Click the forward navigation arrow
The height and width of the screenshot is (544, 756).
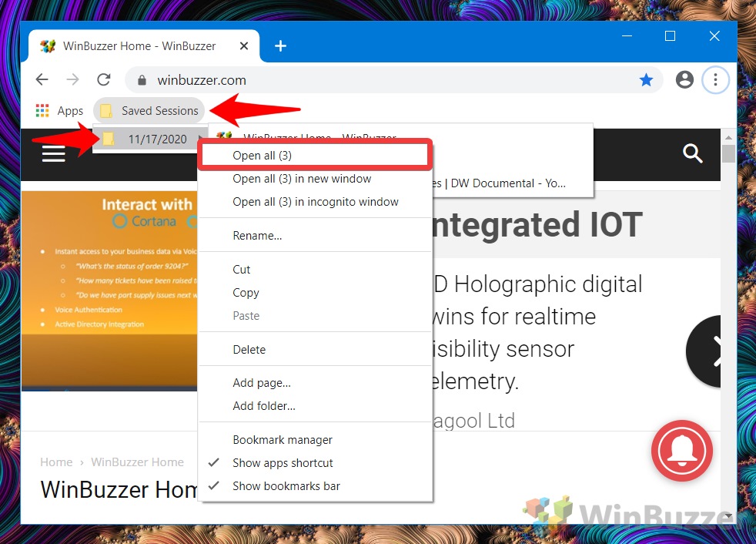click(x=73, y=79)
